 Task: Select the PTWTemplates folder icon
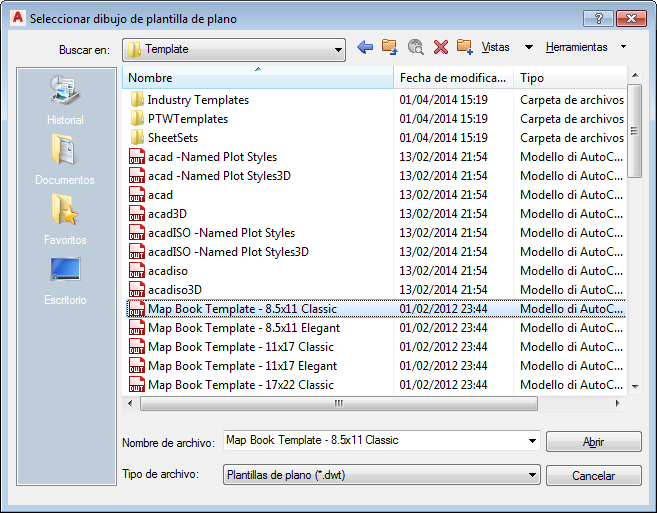(x=137, y=119)
